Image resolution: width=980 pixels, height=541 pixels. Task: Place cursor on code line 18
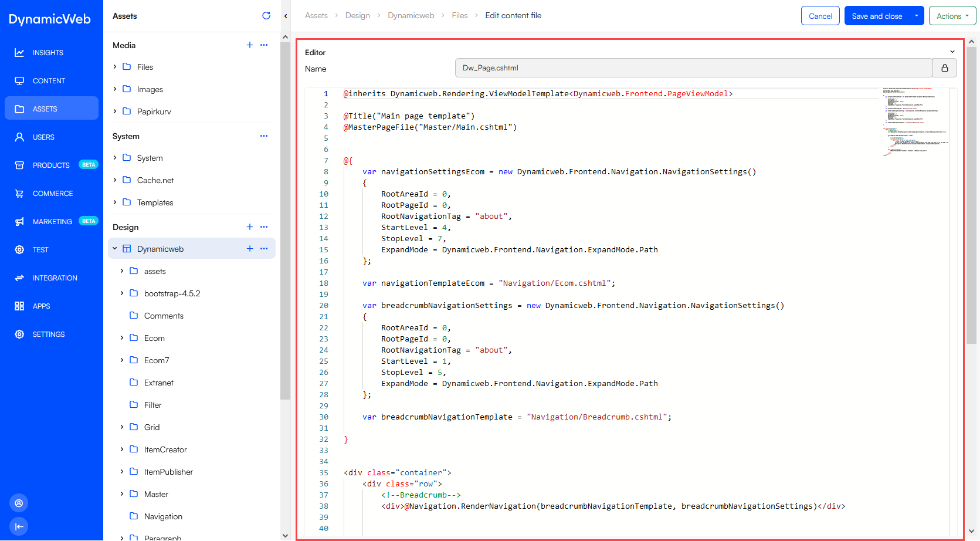click(x=489, y=283)
